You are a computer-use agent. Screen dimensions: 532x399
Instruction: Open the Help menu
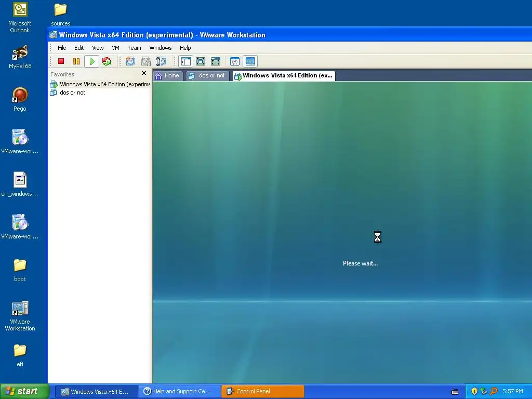(x=185, y=48)
